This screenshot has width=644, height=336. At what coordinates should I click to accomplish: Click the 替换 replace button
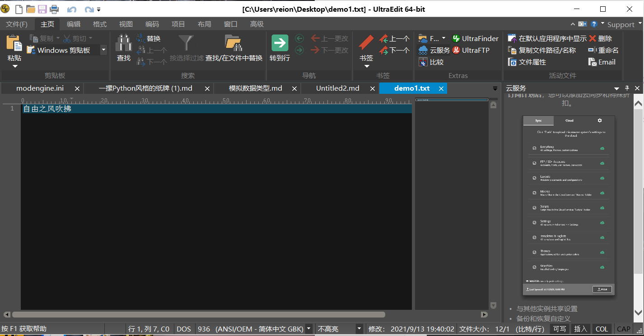(x=149, y=38)
